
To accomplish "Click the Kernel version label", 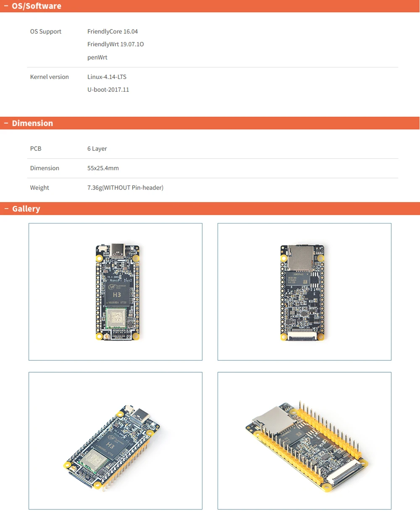I will (x=50, y=77).
